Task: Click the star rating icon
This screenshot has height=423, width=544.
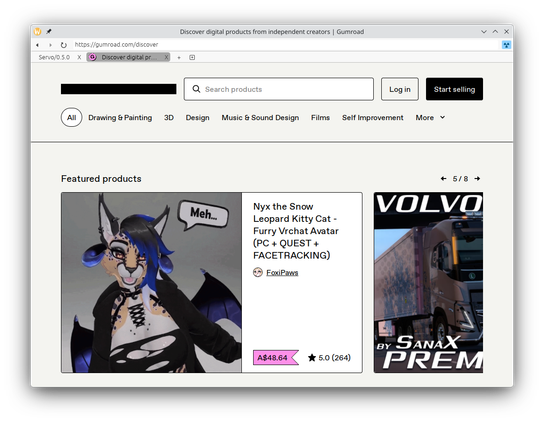Action: pos(312,357)
